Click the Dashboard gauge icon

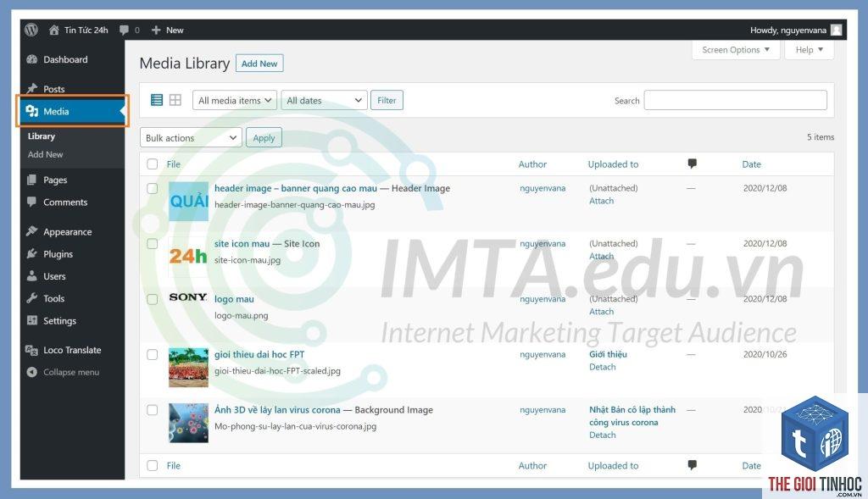32,59
